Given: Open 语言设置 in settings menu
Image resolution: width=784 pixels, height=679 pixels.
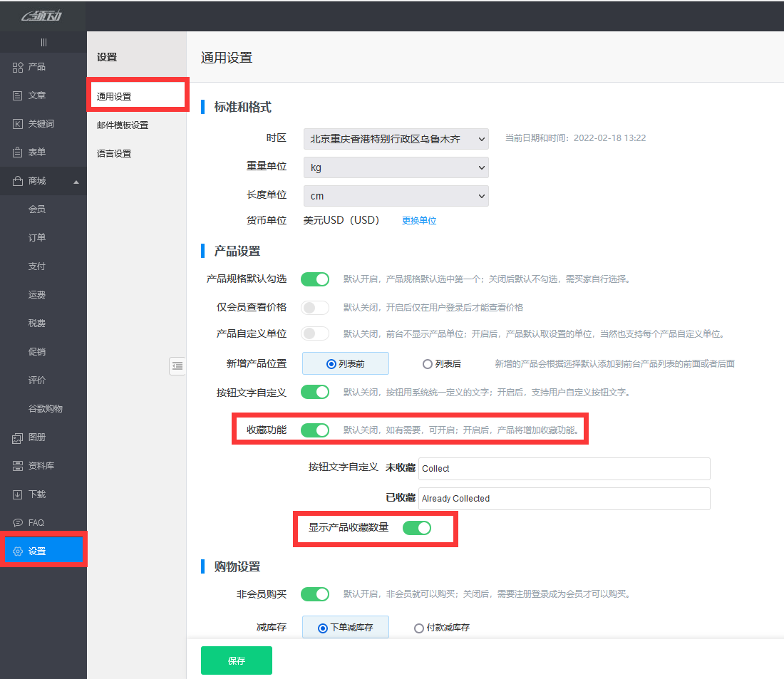Looking at the screenshot, I should (114, 154).
